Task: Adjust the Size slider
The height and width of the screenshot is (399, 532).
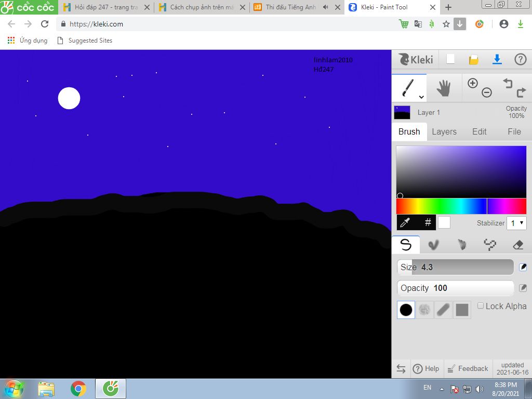Action: [455, 267]
